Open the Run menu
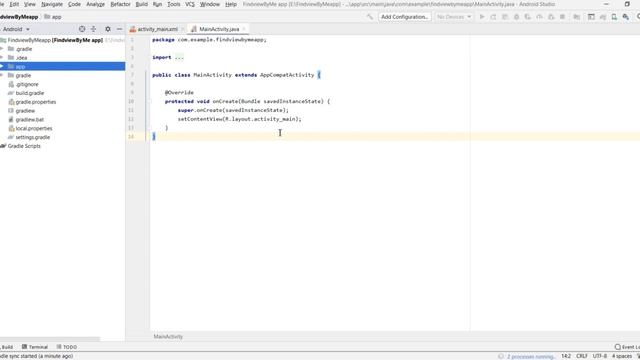 (x=157, y=4)
